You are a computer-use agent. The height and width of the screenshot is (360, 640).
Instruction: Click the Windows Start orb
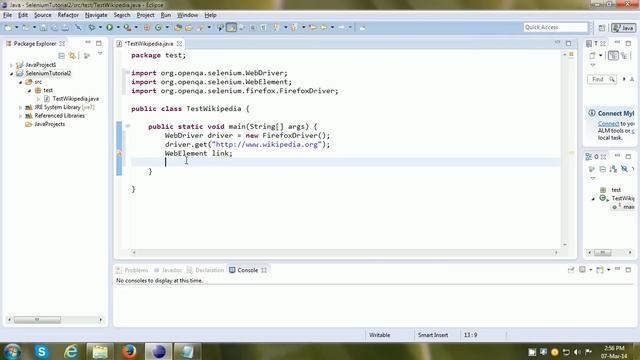tap(12, 351)
